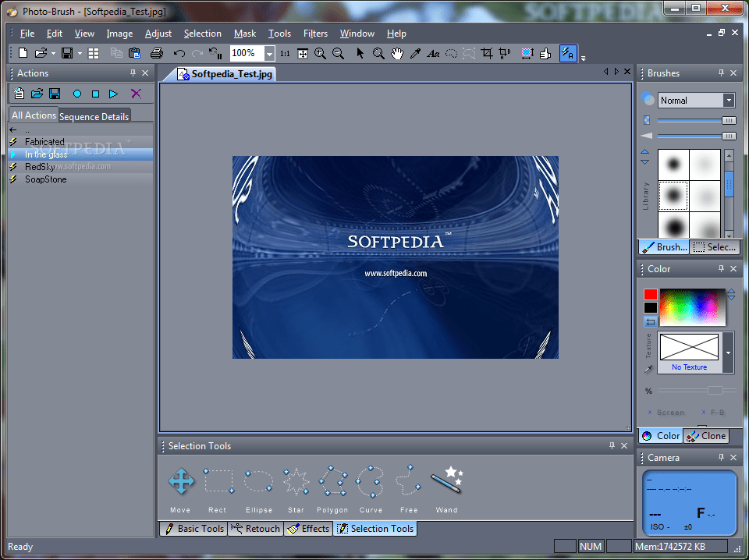
Task: Click the Print icon in toolbar
Action: click(156, 53)
